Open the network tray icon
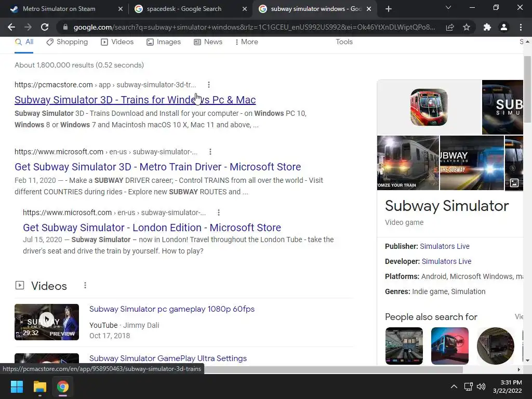The width and height of the screenshot is (532, 399). click(469, 387)
